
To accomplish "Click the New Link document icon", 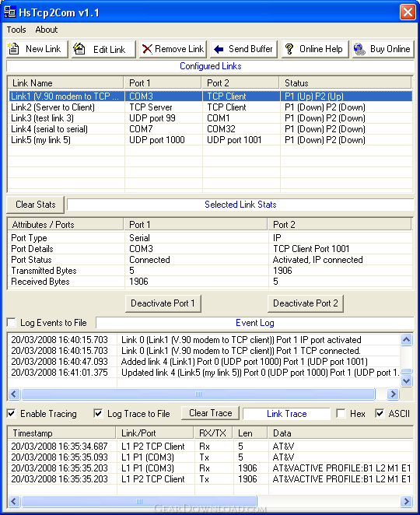I will point(13,49).
